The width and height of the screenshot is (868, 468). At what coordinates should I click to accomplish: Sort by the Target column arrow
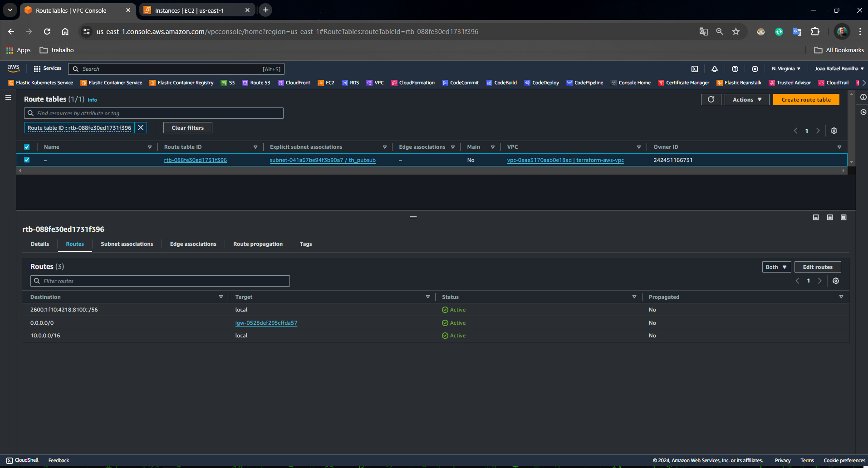coord(428,297)
